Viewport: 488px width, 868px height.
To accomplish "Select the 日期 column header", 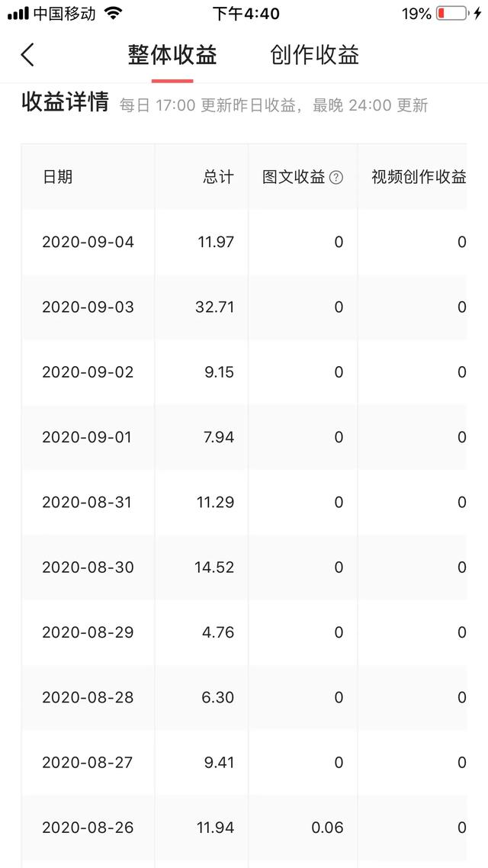I will (57, 177).
